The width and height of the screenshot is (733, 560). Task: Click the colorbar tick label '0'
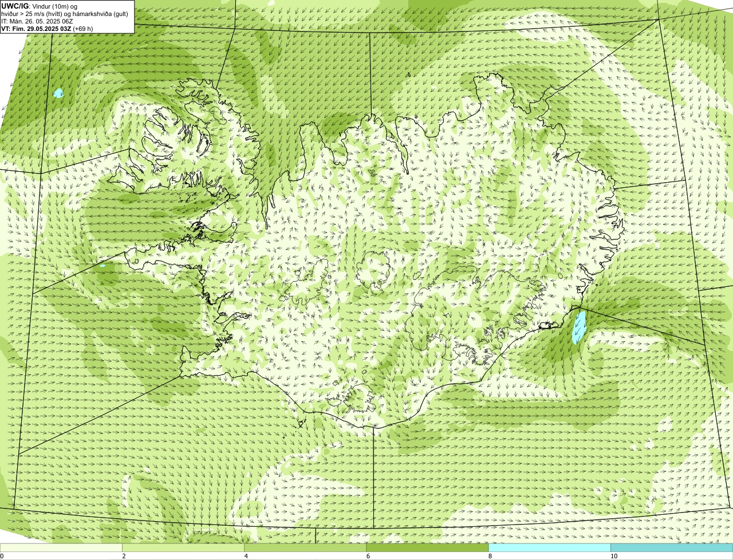2,556
